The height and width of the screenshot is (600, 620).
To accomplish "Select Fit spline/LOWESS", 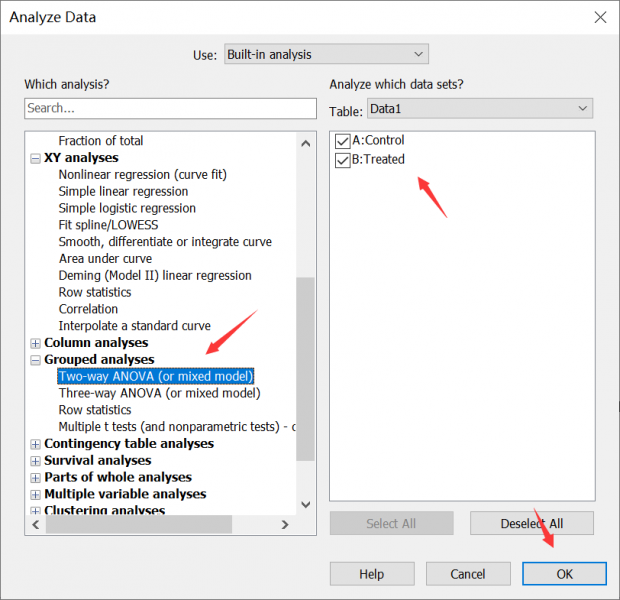I will point(108,225).
